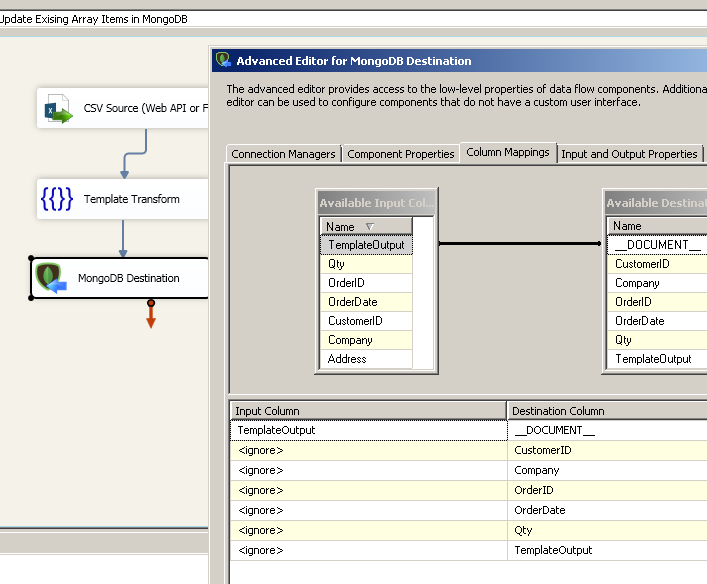Viewport: 707px width, 584px height.
Task: Click the sort arrow in the input Name header
Action: pyautogui.click(x=370, y=226)
